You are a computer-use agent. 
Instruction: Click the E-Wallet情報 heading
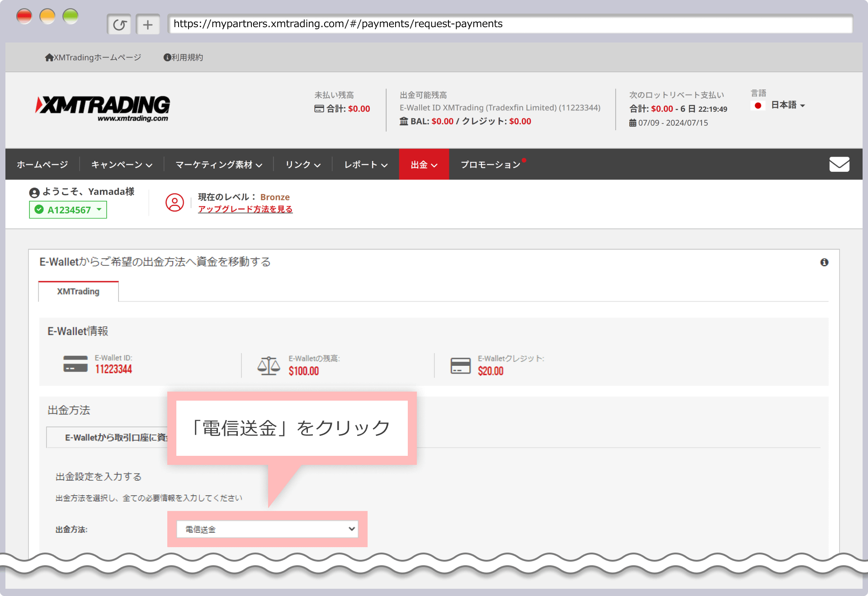click(78, 331)
